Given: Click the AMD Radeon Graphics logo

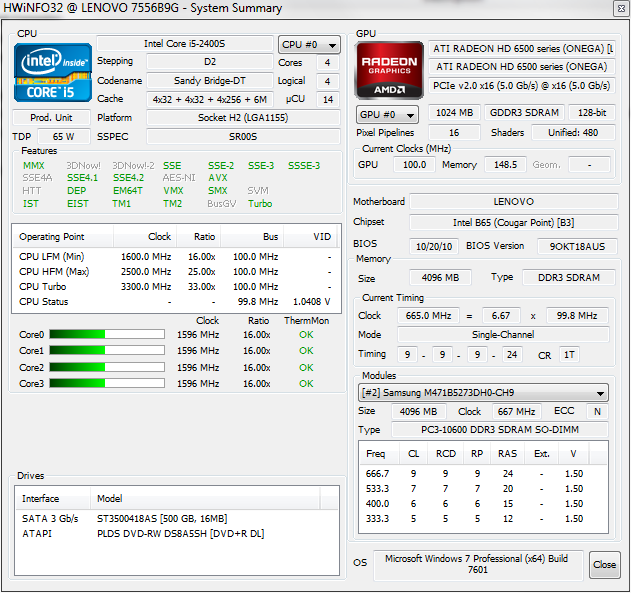Looking at the screenshot, I should coord(388,70).
